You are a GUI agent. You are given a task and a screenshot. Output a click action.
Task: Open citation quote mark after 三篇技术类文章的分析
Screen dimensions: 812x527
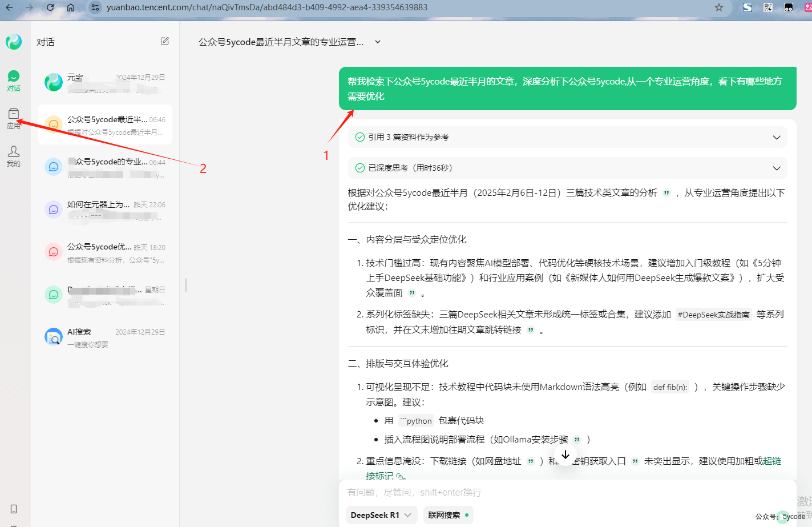coord(666,193)
